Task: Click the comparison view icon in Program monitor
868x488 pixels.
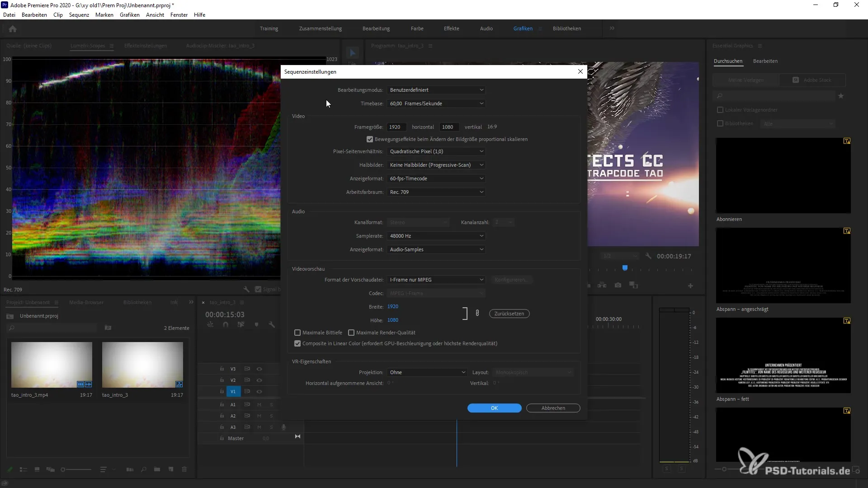Action: coord(633,285)
